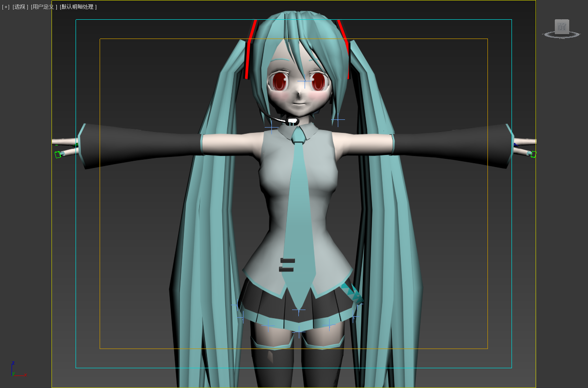Select blue cross helper at tie tip

pos(299,310)
